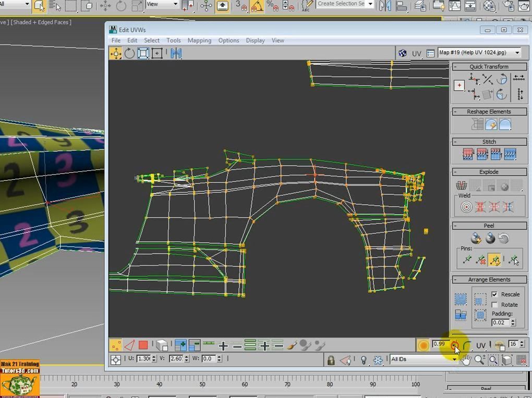Select Edge sub-object mode
The height and width of the screenshot is (398, 532).
click(129, 345)
